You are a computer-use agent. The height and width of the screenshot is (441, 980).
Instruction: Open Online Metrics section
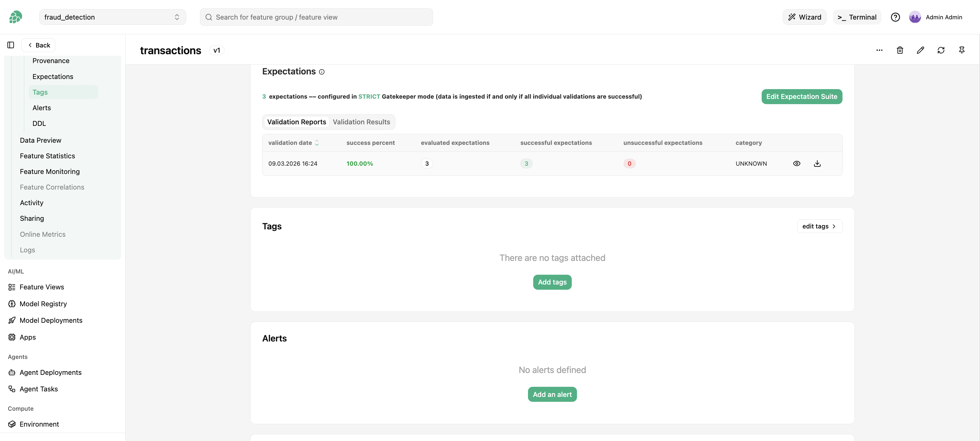43,234
